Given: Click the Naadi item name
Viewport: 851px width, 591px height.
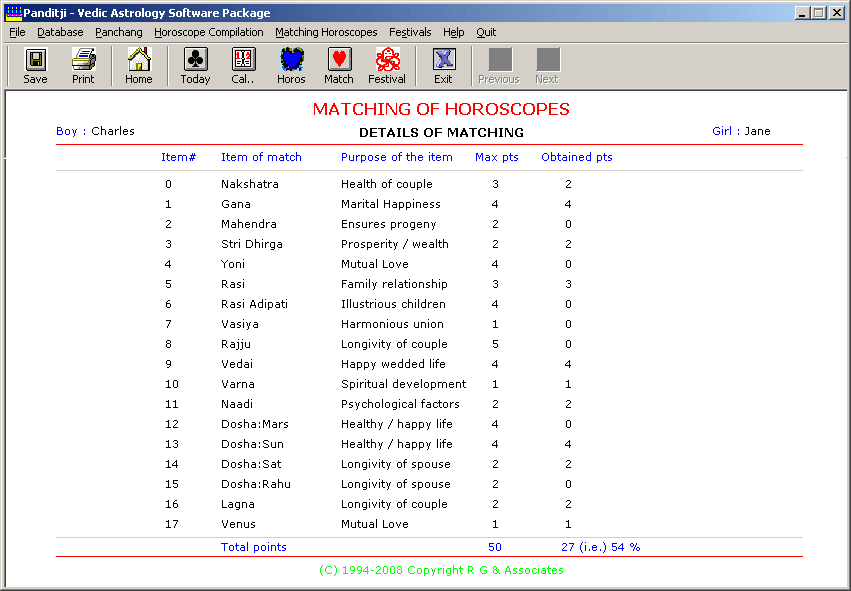Looking at the screenshot, I should (237, 404).
